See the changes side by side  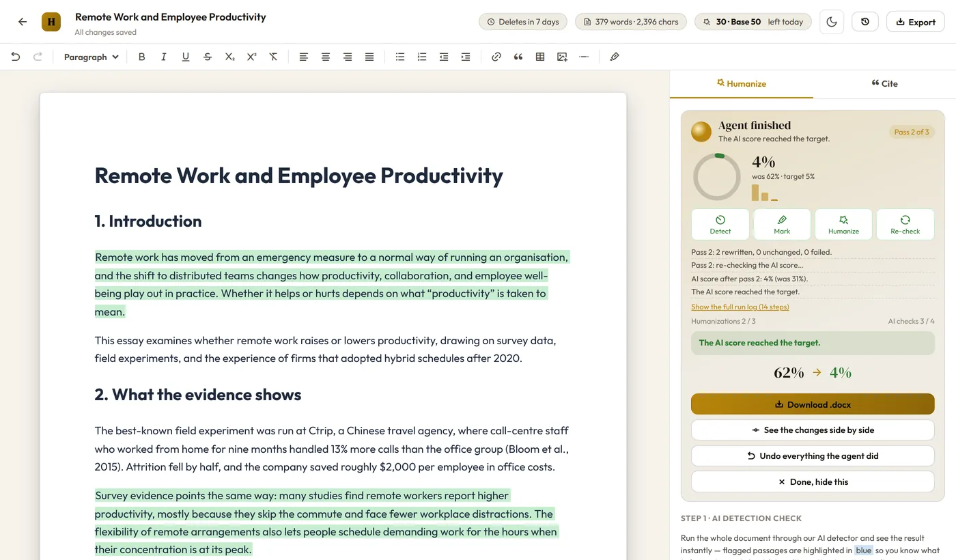click(x=813, y=430)
